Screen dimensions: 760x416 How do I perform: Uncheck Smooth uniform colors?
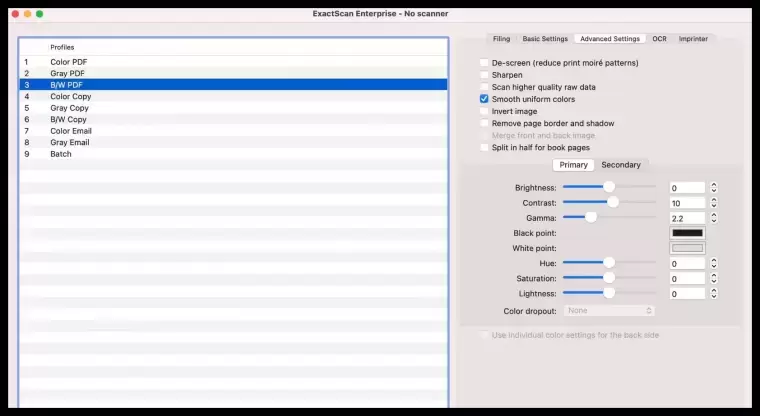pyautogui.click(x=484, y=99)
